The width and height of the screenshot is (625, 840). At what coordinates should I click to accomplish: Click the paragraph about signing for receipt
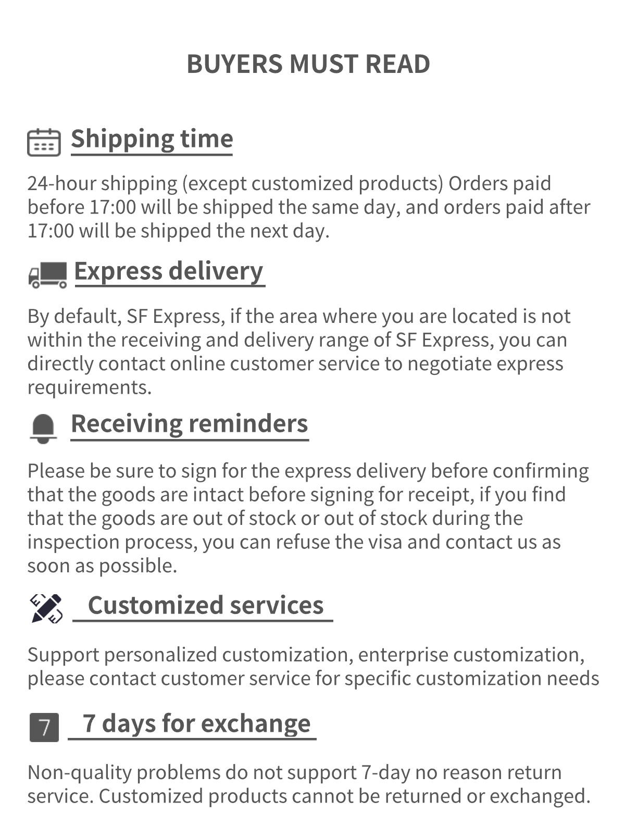(308, 518)
